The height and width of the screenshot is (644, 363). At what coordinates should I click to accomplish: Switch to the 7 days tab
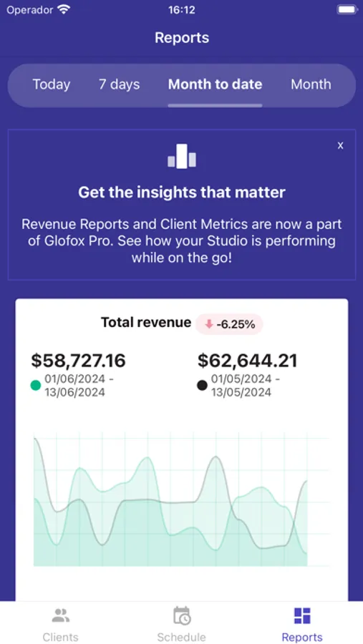pyautogui.click(x=120, y=84)
